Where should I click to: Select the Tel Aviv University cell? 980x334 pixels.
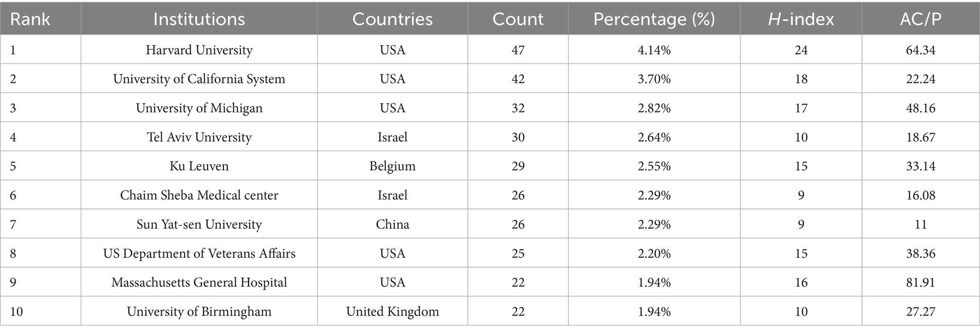[199, 137]
